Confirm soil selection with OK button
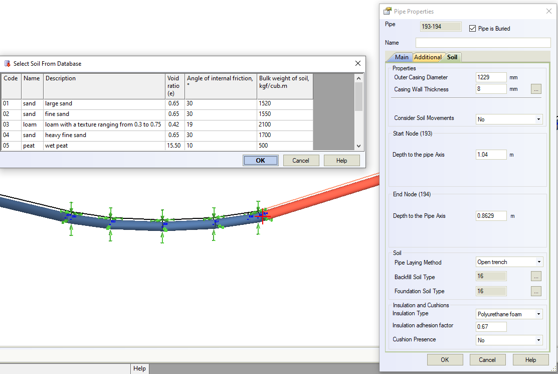Viewport: 558px width, 374px height. tap(260, 160)
